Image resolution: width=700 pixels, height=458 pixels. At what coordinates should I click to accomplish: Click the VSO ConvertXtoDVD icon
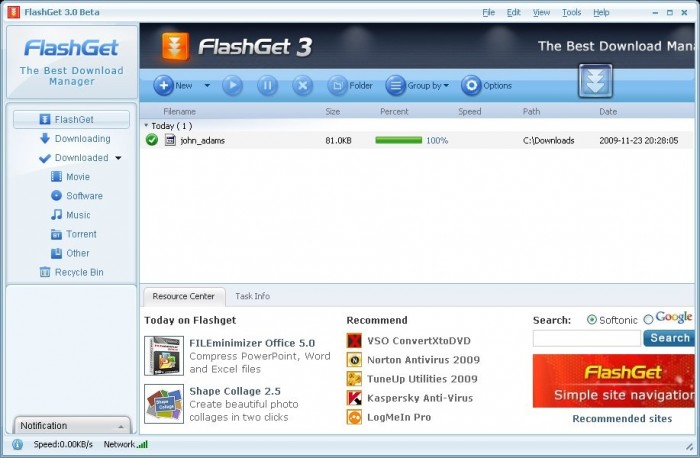(354, 341)
